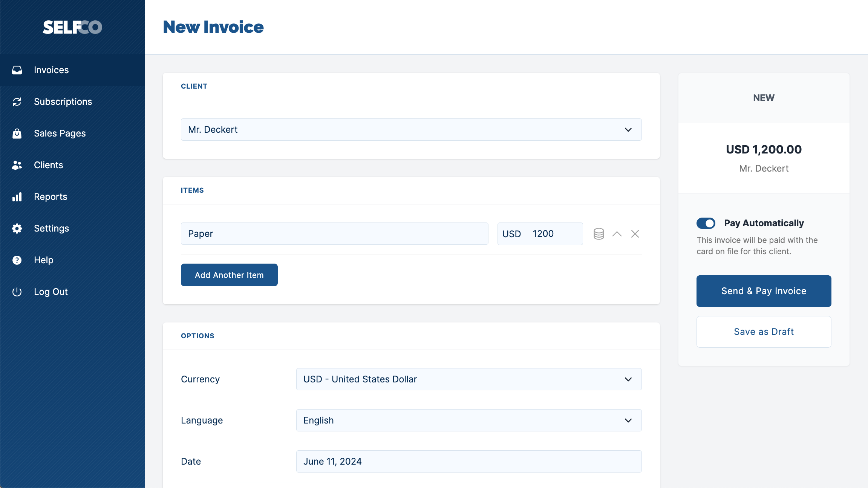Click the Help question mark icon
The width and height of the screenshot is (868, 488).
(17, 259)
